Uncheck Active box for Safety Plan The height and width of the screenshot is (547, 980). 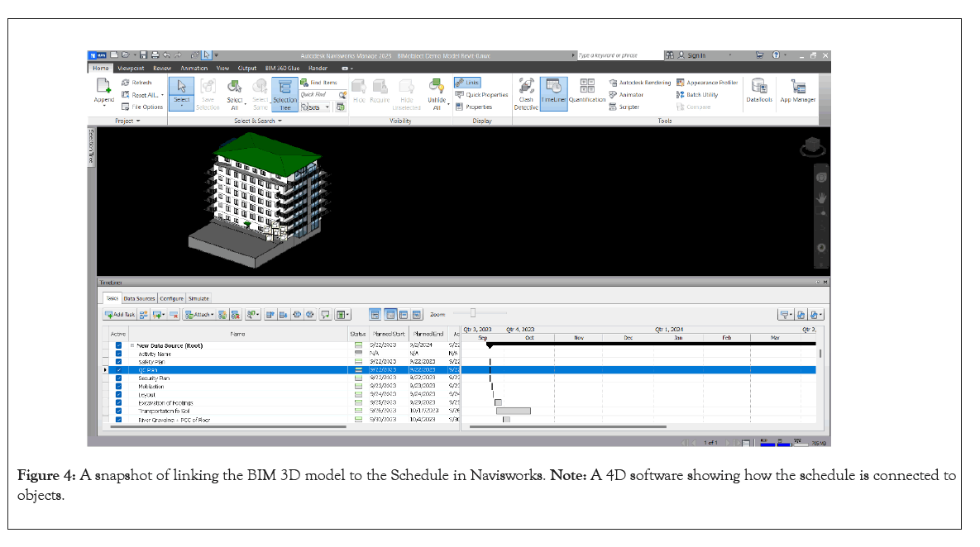[x=119, y=361]
